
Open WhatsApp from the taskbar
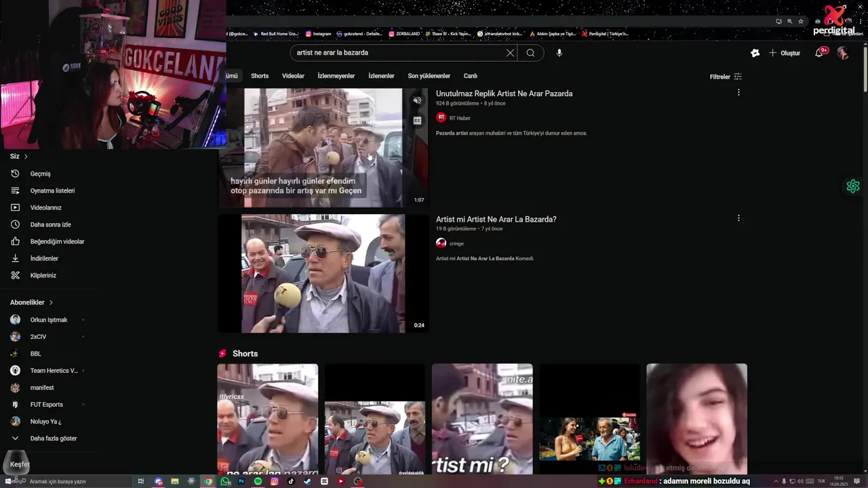(x=225, y=481)
